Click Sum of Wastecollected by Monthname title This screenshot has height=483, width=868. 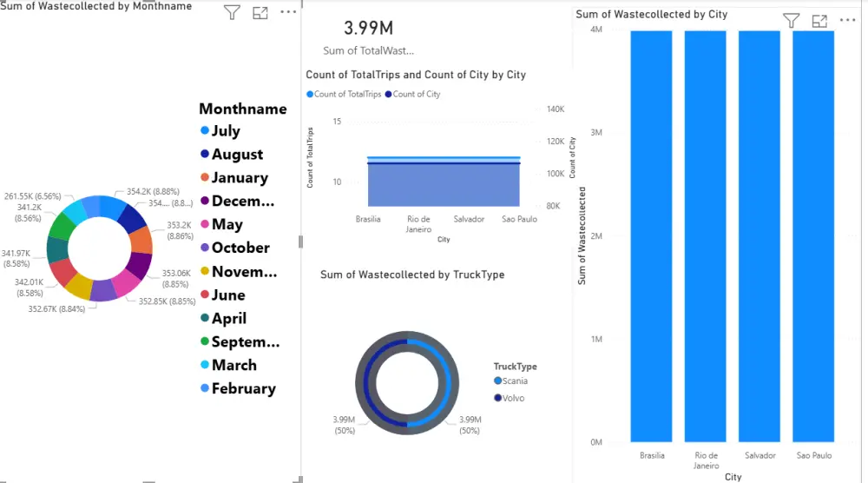95,6
